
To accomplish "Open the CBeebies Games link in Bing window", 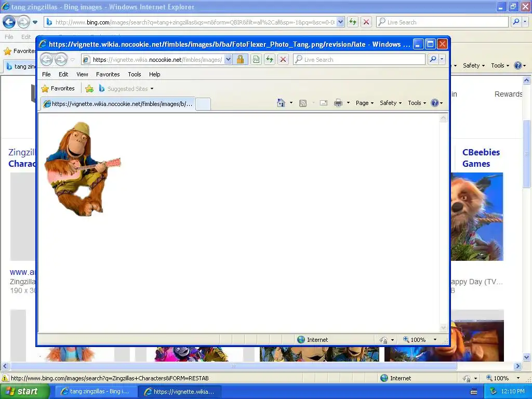I will click(481, 158).
